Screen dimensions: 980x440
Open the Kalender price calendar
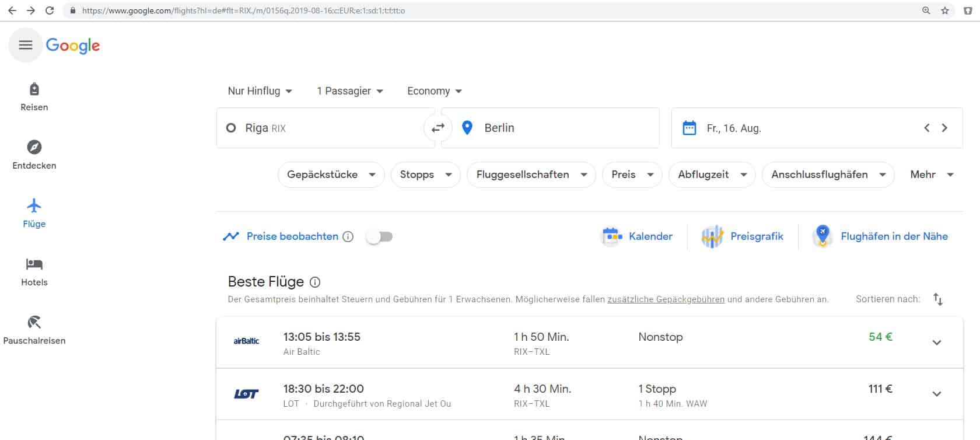coord(637,236)
